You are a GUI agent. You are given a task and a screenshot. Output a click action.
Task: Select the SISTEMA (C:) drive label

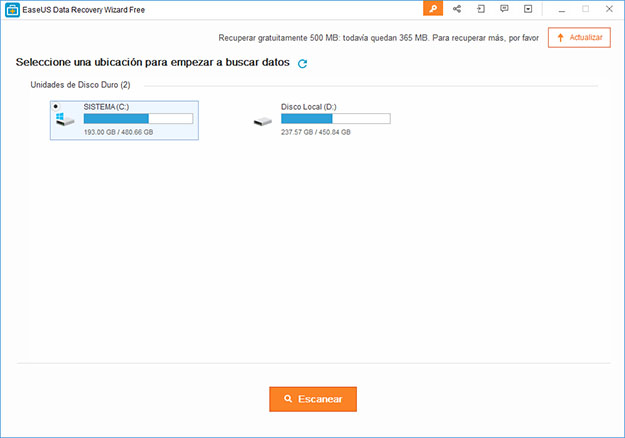[x=106, y=107]
